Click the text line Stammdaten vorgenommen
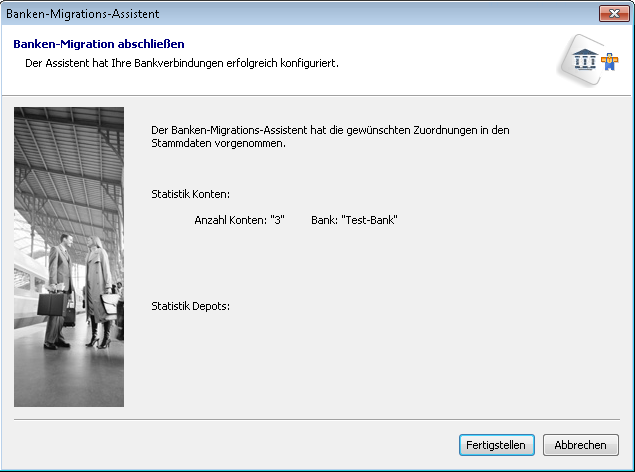This screenshot has height=472, width=635. point(218,144)
